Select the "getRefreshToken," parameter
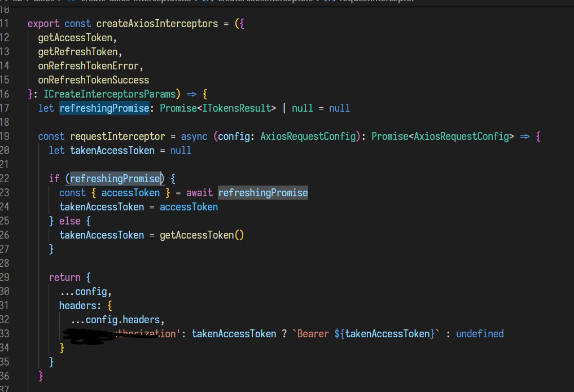The image size is (574, 392). click(x=80, y=52)
